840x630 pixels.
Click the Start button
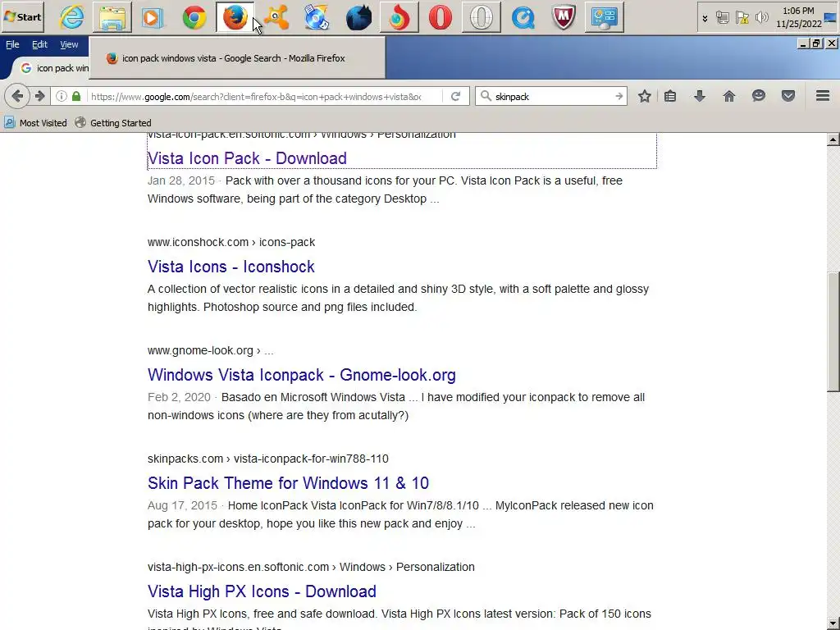[x=22, y=16]
